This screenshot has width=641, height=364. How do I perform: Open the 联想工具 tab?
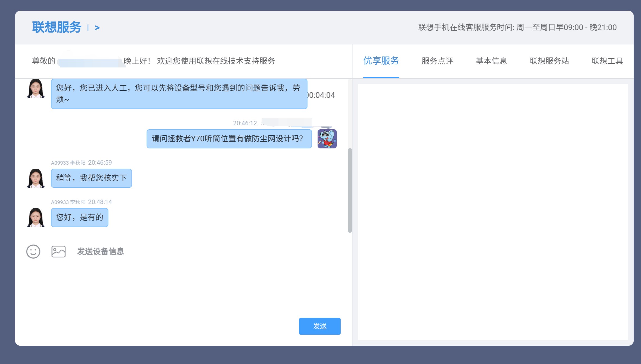pyautogui.click(x=607, y=61)
